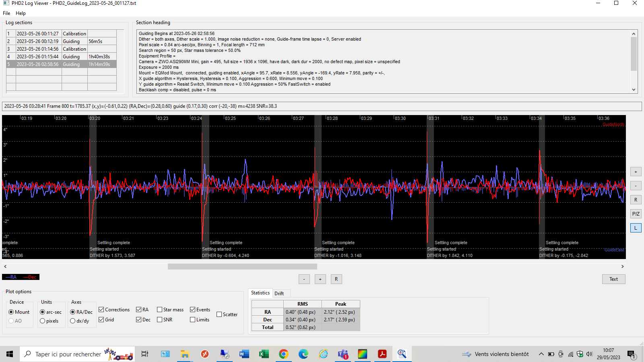Switch to the Drift tab
The image size is (644, 362).
point(279,294)
